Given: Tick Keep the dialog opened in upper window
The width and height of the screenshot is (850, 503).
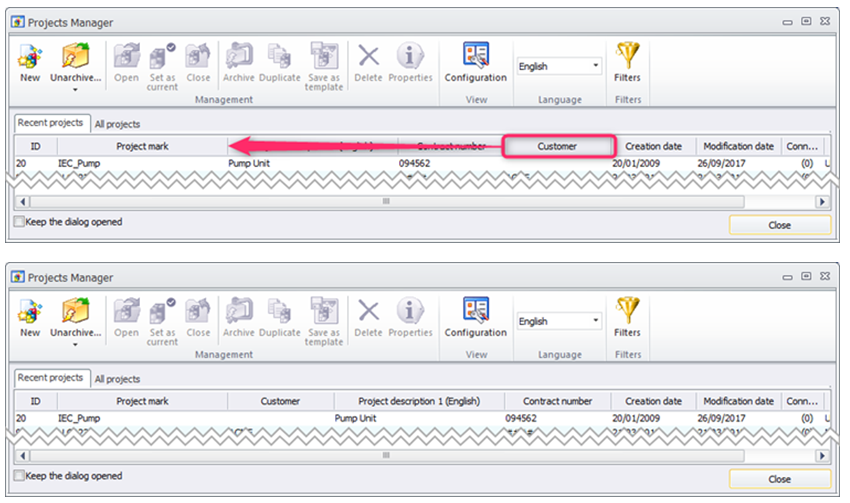Looking at the screenshot, I should point(20,222).
